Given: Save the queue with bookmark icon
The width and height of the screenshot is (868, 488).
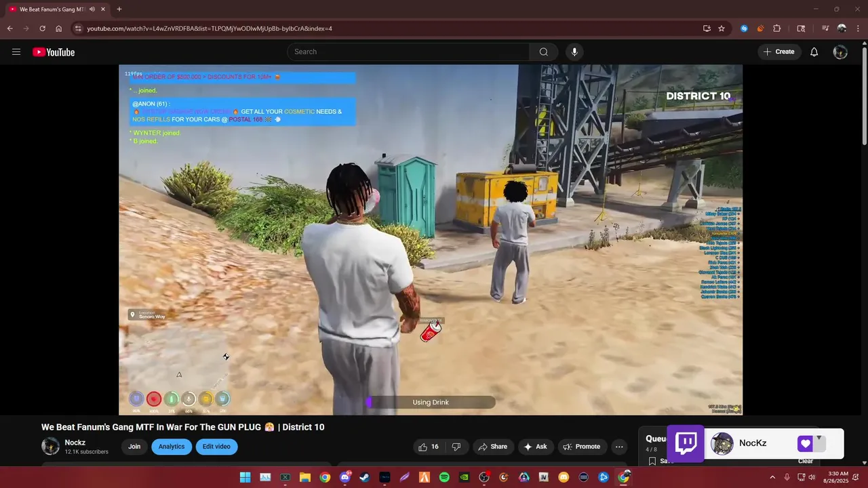Looking at the screenshot, I should pos(652,461).
